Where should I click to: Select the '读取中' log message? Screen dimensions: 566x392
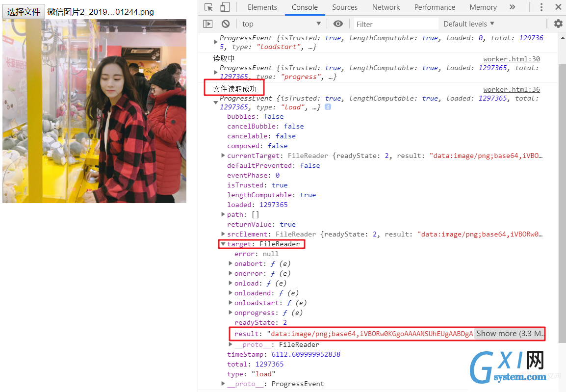(224, 58)
